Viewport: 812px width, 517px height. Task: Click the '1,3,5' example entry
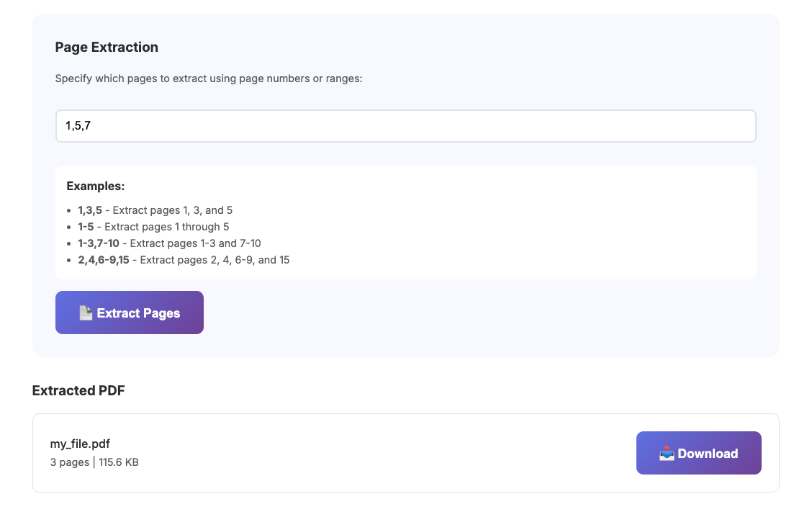click(x=90, y=210)
